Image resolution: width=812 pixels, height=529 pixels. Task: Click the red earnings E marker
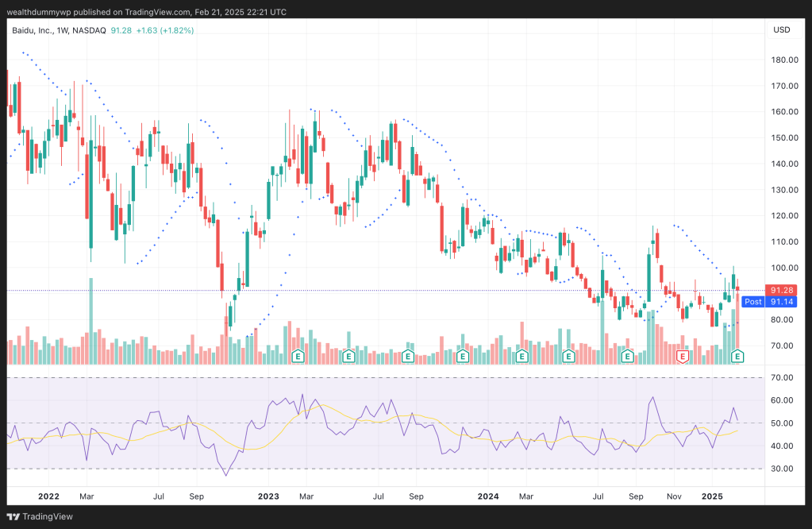[681, 357]
